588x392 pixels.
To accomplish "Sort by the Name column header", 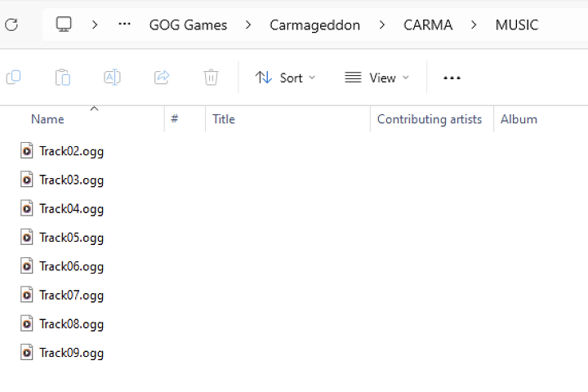I will [x=47, y=119].
